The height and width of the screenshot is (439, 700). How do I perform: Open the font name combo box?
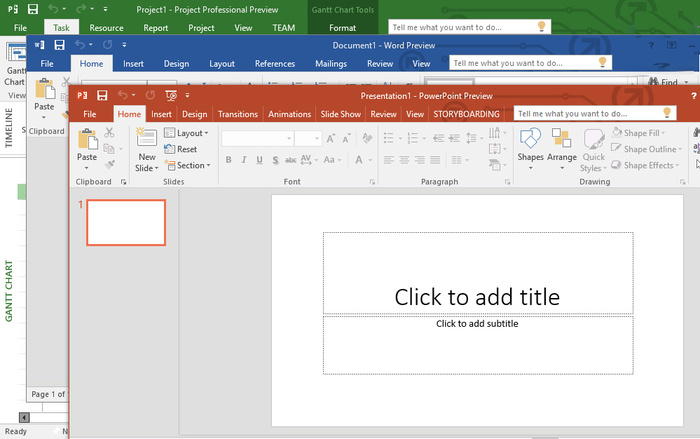tap(257, 138)
